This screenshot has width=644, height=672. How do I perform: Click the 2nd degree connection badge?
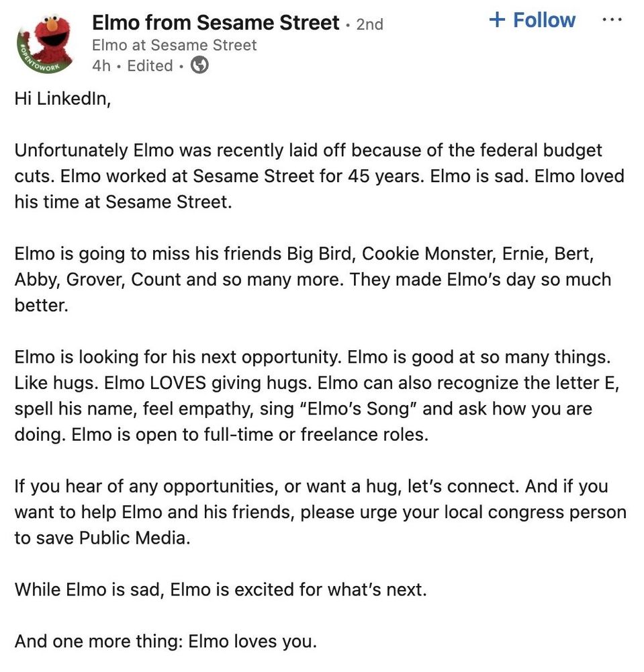369,24
